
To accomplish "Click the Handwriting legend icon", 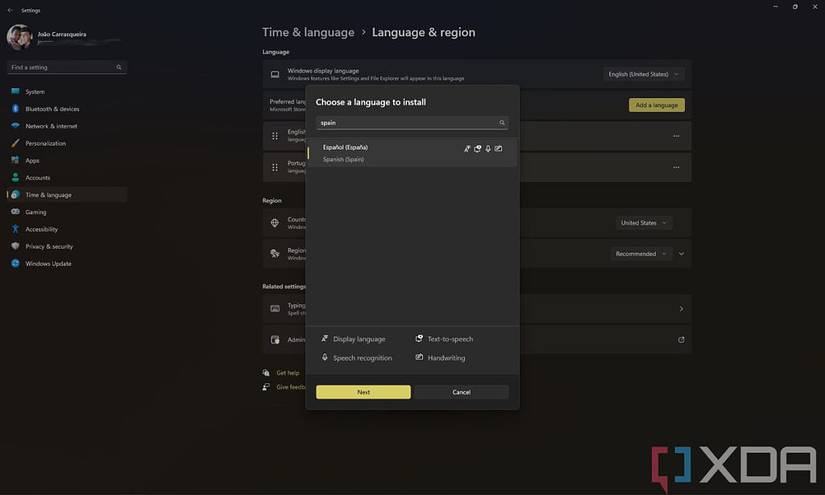I will 419,357.
